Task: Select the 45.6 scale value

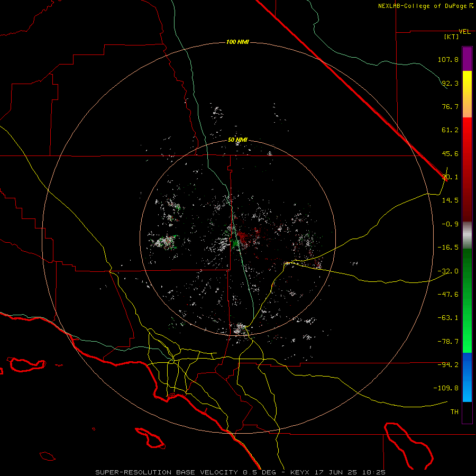Action: pos(450,153)
